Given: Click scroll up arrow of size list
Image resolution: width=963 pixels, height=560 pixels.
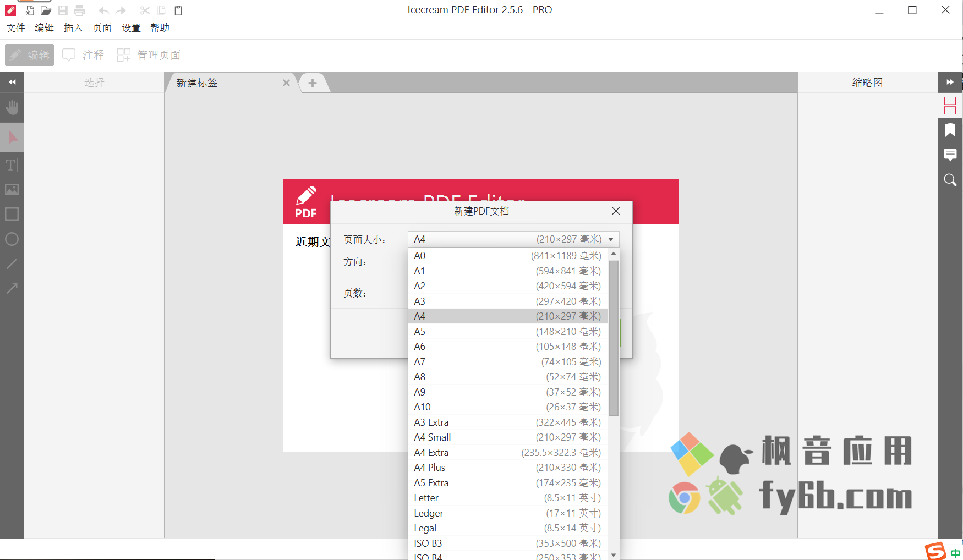Looking at the screenshot, I should (x=614, y=254).
